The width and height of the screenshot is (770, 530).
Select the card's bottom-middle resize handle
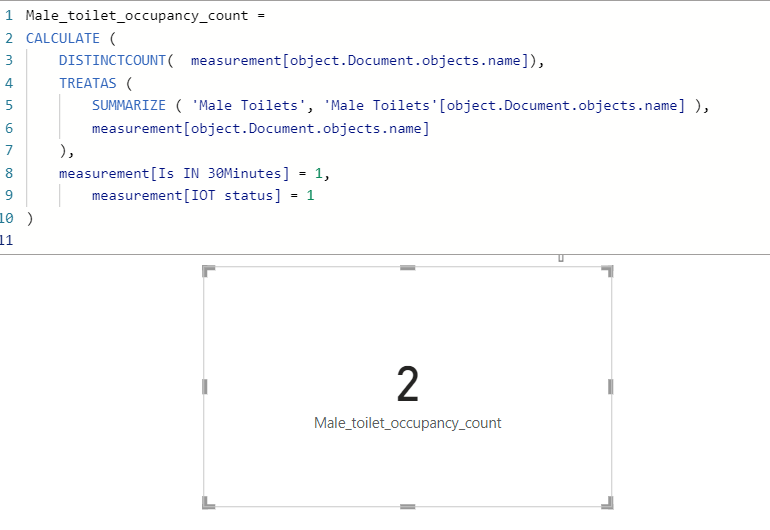(x=408, y=506)
